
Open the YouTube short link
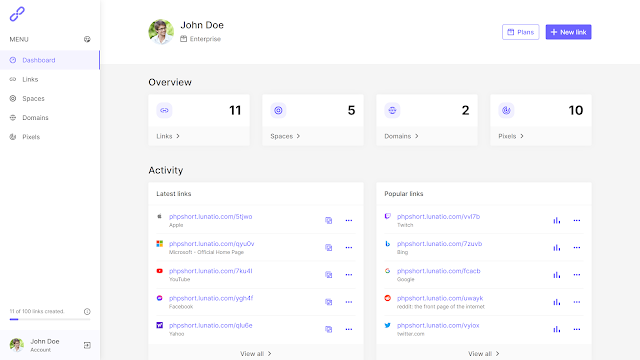pyautogui.click(x=211, y=271)
